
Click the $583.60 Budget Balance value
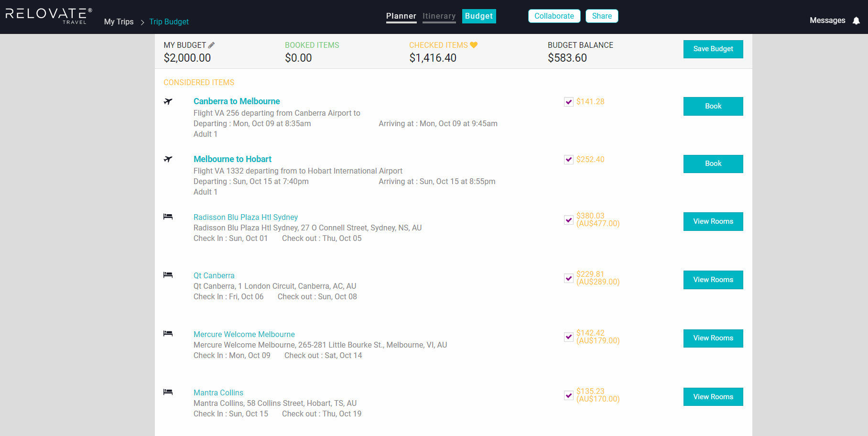click(567, 58)
